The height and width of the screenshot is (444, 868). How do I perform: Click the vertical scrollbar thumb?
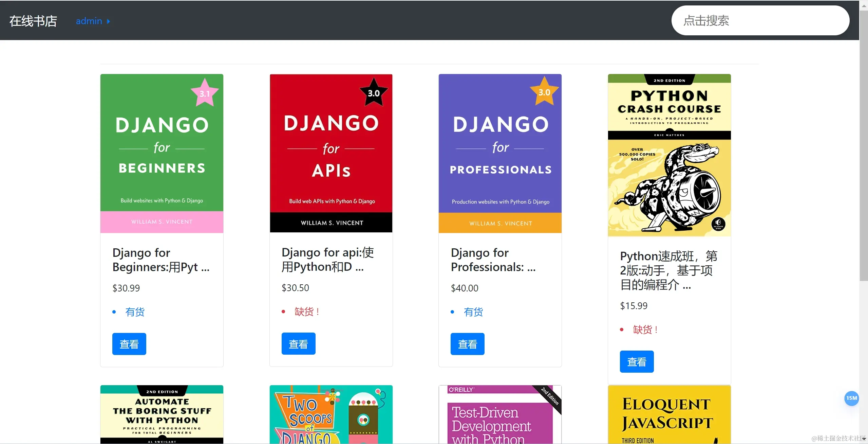click(x=864, y=145)
